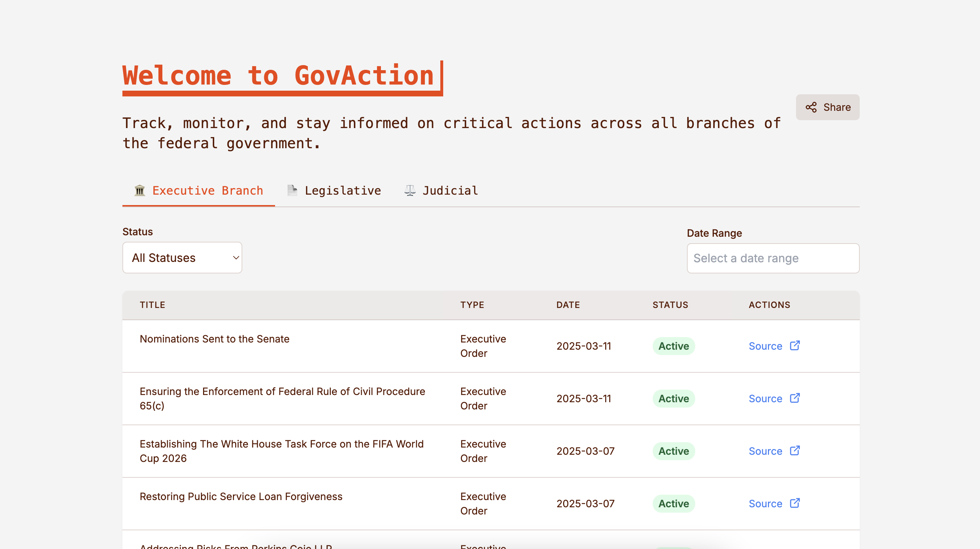The height and width of the screenshot is (549, 980).
Task: Click the title Nominations Sent to the Senate
Action: [x=214, y=339]
